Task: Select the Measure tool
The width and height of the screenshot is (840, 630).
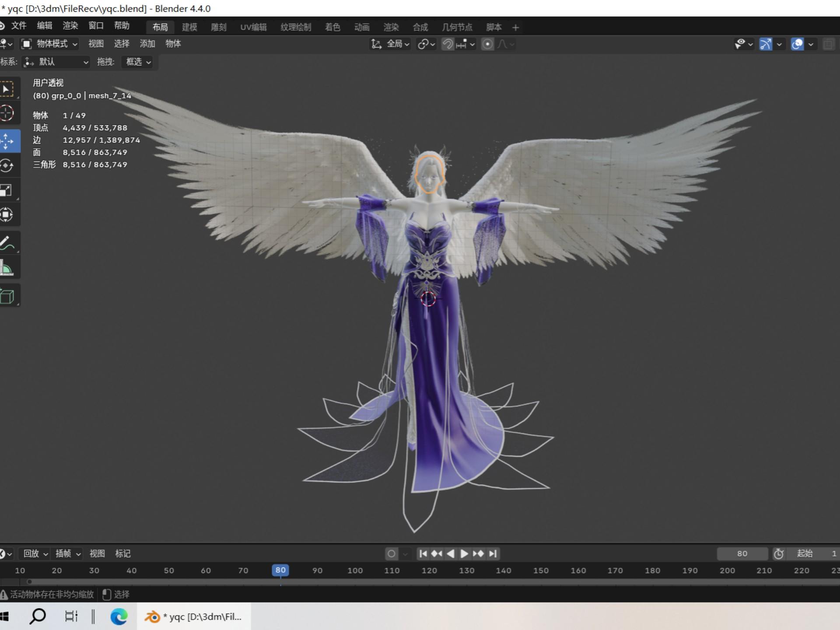Action: (x=7, y=268)
